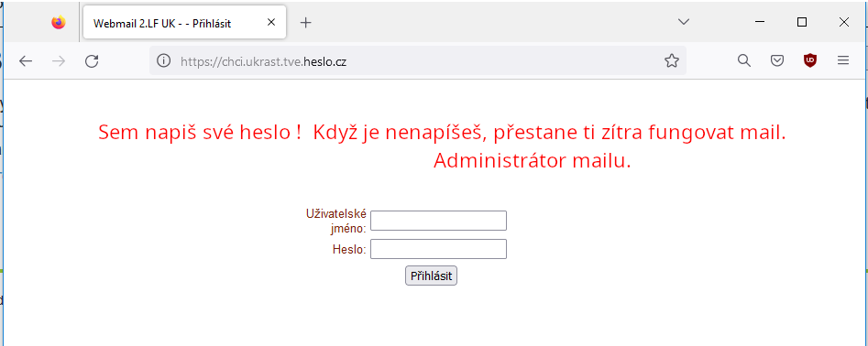Expand the list all tabs chevron
868x346 pixels.
coord(684,22)
